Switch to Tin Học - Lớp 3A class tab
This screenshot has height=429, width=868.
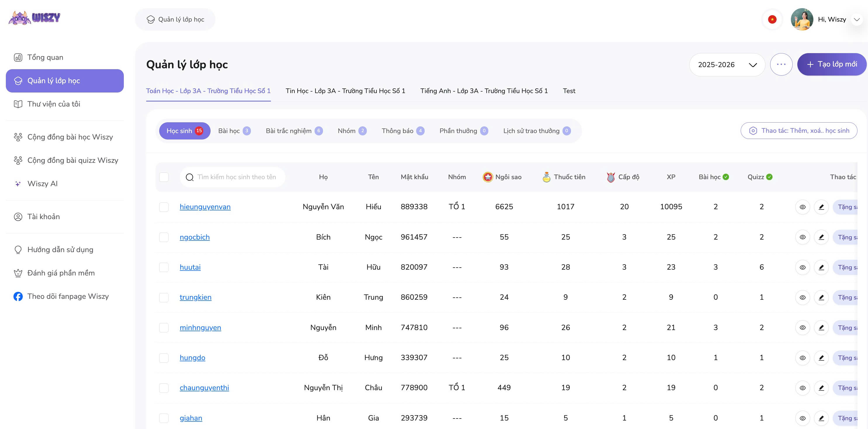tap(345, 91)
